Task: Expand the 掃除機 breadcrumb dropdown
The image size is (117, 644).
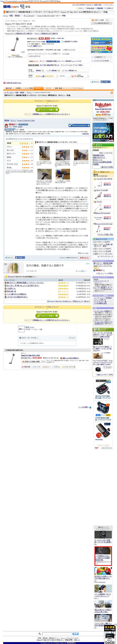Action: [x=21, y=15]
